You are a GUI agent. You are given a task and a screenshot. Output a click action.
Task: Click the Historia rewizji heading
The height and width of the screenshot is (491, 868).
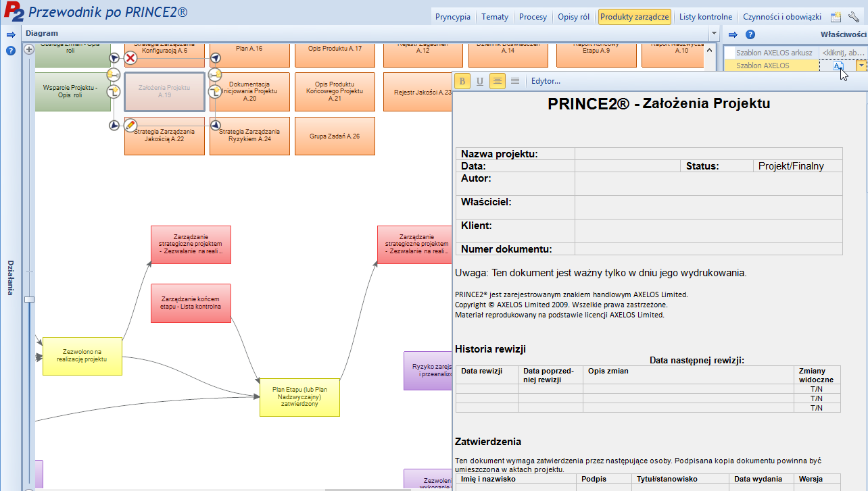[x=490, y=349]
